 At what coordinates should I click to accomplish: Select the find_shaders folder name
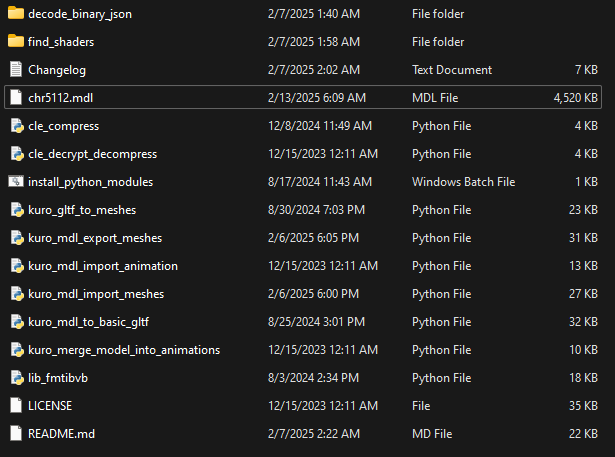point(61,42)
